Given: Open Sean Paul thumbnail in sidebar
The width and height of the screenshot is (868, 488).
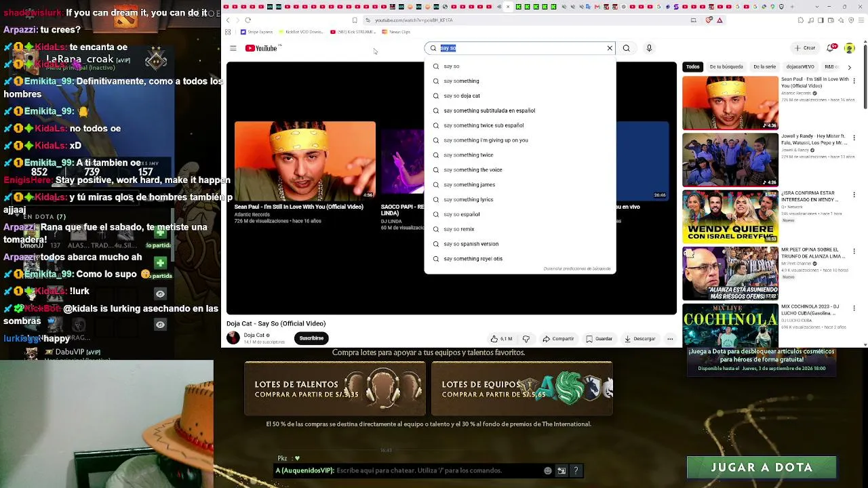Looking at the screenshot, I should [x=730, y=103].
